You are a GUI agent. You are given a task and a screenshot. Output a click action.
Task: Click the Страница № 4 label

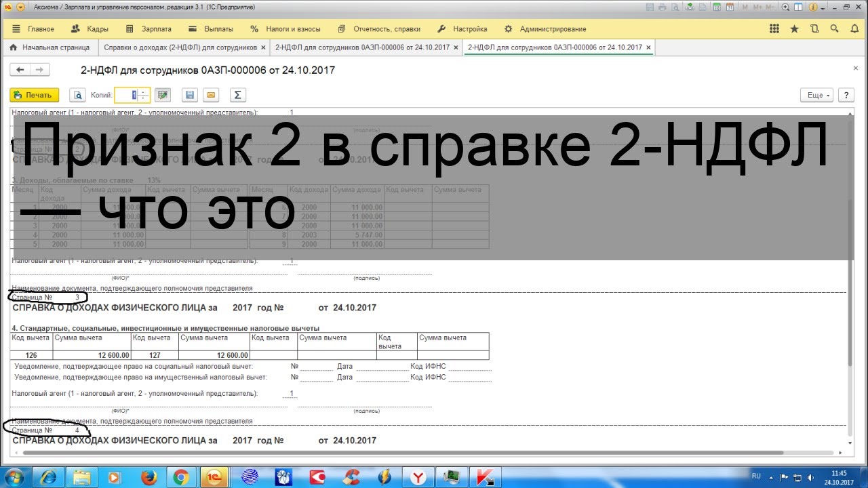pos(45,430)
